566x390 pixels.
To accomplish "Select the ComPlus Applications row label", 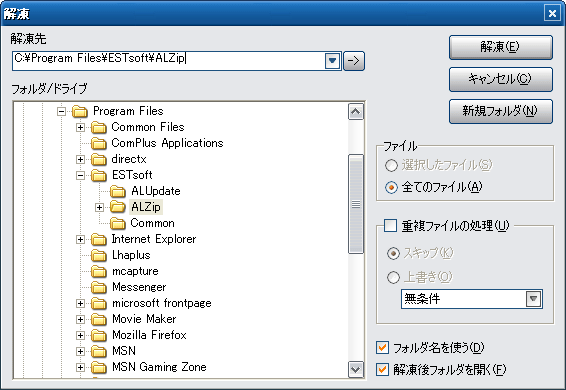I will (167, 143).
